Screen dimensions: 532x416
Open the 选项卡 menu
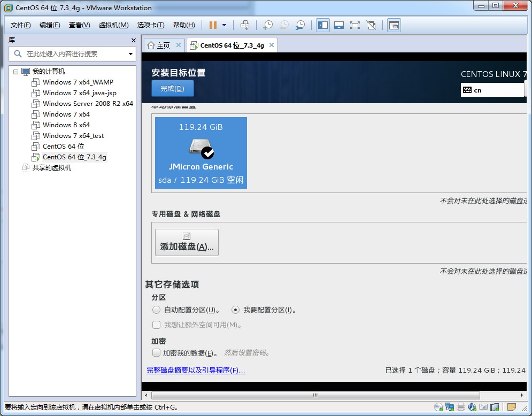pyautogui.click(x=151, y=25)
